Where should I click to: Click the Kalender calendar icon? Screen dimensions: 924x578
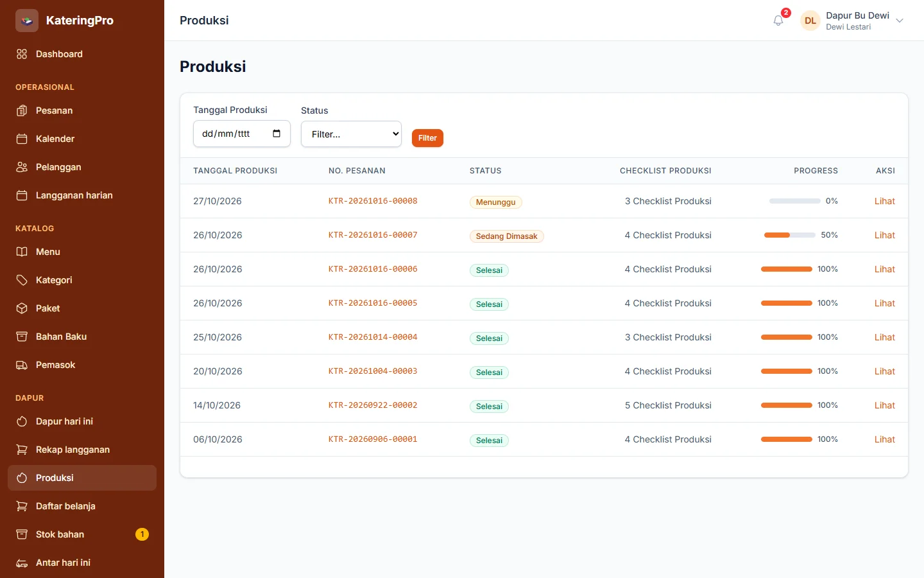coord(22,139)
